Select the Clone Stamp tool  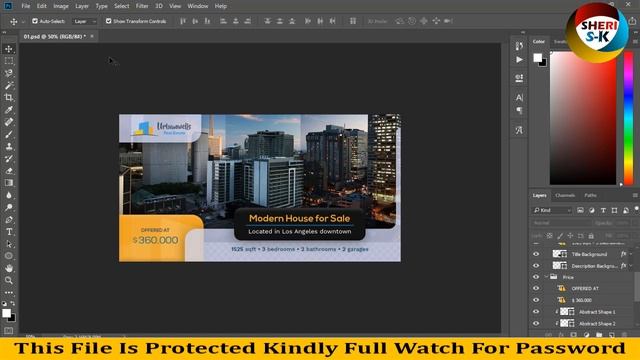pos(9,147)
